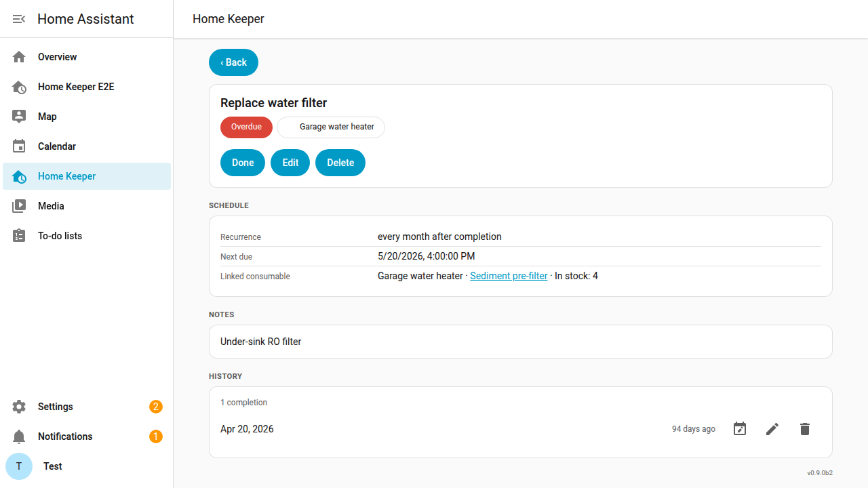Click the Settings gear icon
868x488 pixels.
(19, 407)
